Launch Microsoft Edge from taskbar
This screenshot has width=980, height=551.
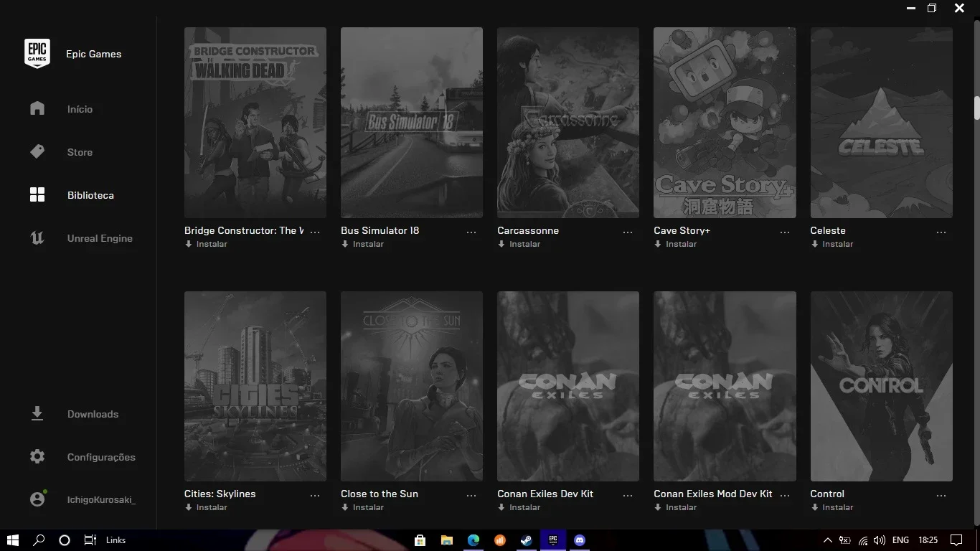[x=473, y=540]
